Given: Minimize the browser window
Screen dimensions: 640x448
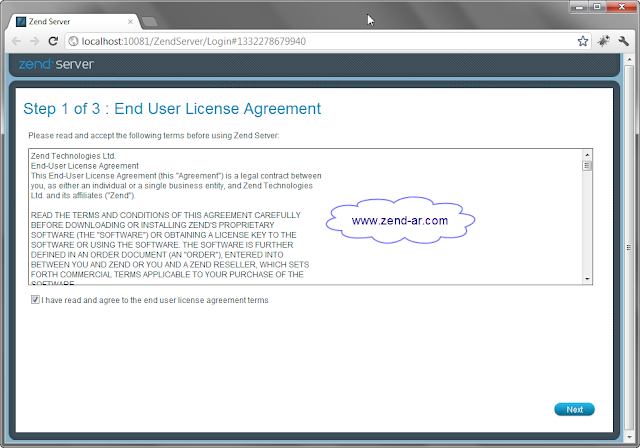Looking at the screenshot, I should pyautogui.click(x=579, y=7).
